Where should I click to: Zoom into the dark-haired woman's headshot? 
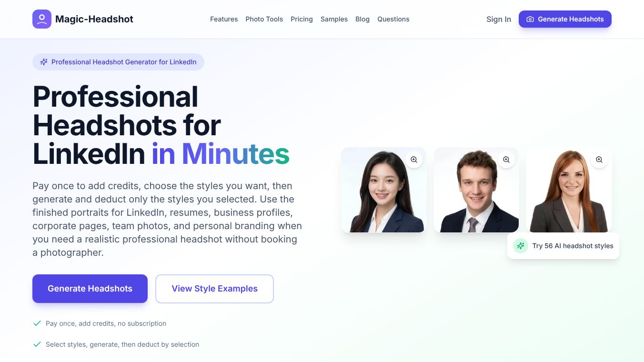[414, 160]
